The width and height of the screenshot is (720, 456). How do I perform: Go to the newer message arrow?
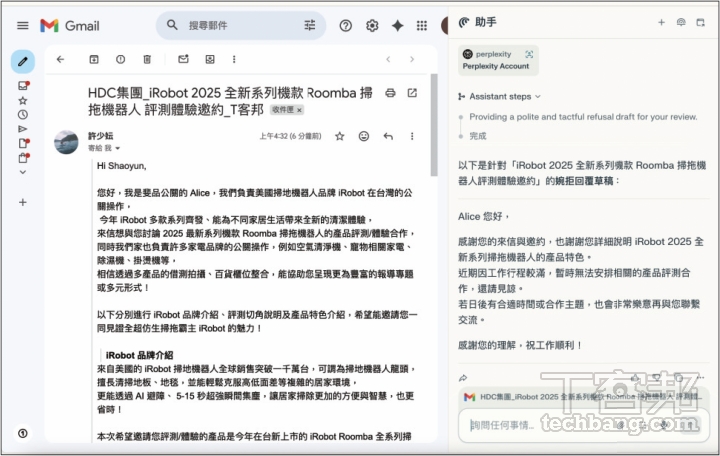point(388,59)
